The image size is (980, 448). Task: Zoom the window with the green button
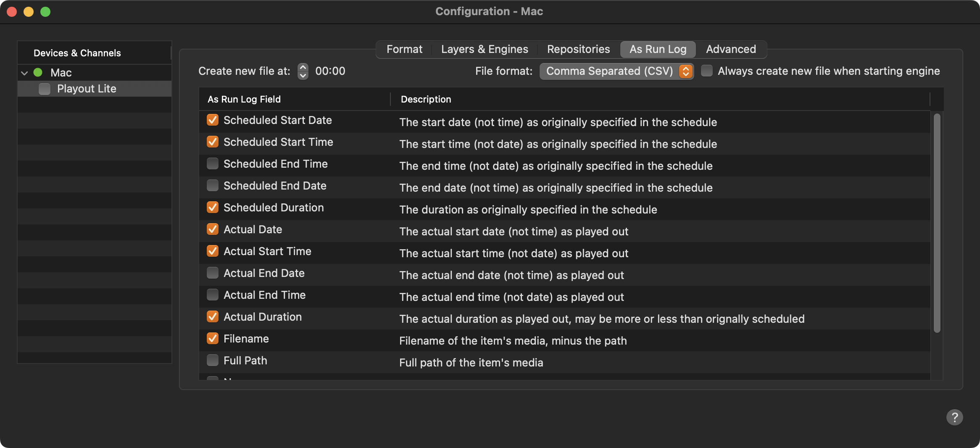click(45, 12)
